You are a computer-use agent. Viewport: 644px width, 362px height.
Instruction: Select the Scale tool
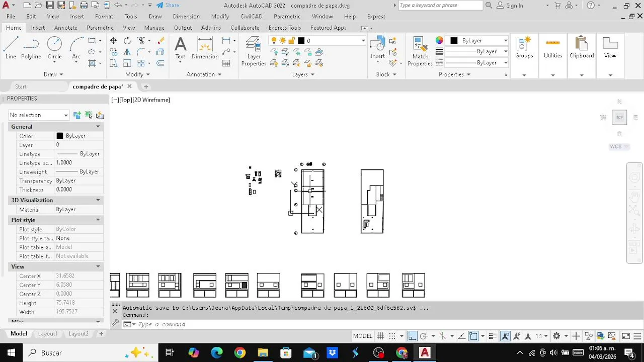[127, 63]
